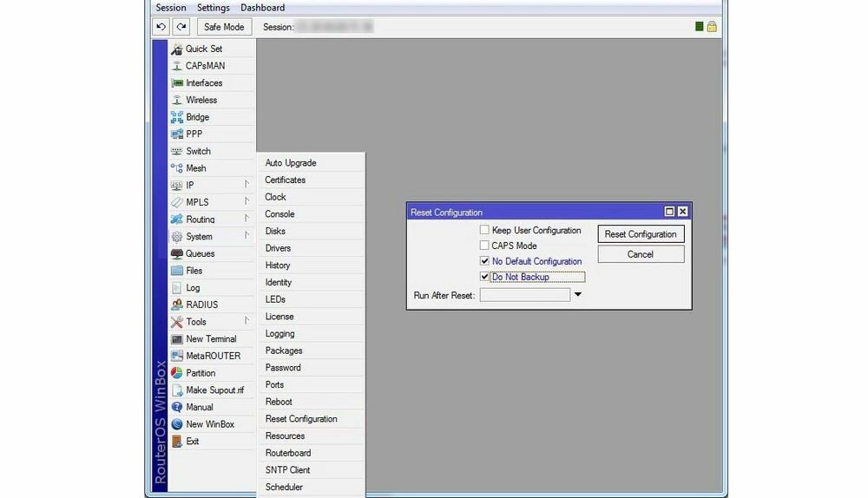
Task: Open Resources from submenu
Action: point(311,436)
